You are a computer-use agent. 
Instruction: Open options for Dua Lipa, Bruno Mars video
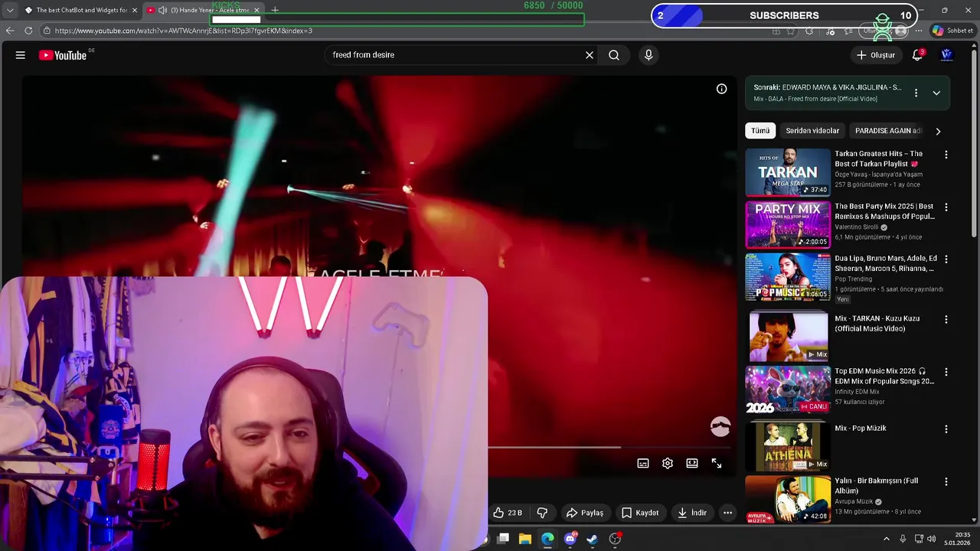point(946,259)
